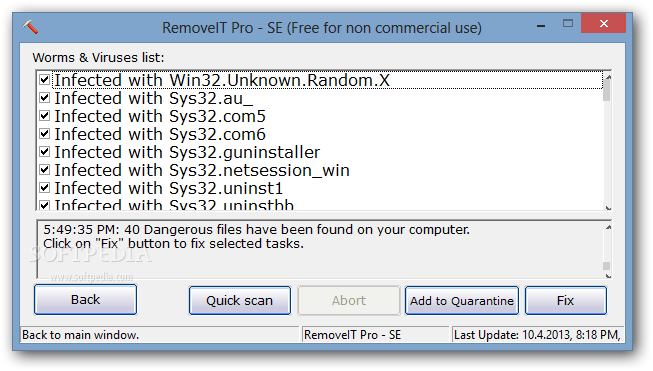Click the log box scroll up arrow
Screen dimensions: 653x371
(608, 227)
